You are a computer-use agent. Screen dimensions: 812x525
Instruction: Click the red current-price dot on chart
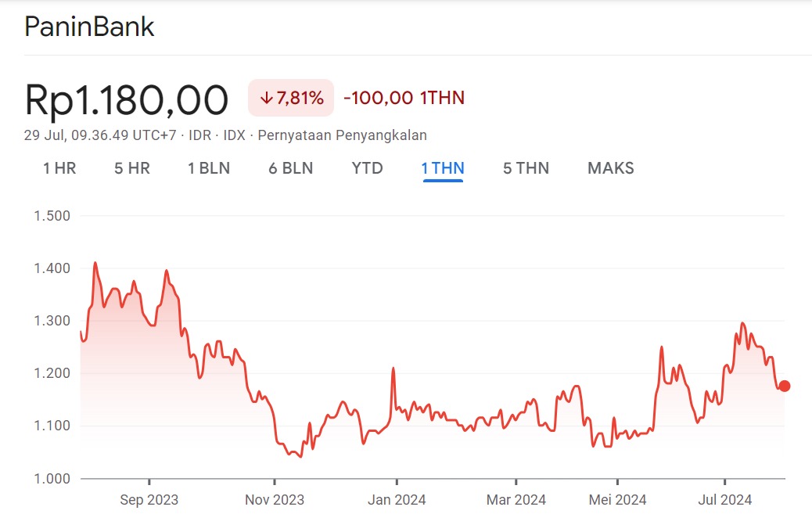coord(785,386)
